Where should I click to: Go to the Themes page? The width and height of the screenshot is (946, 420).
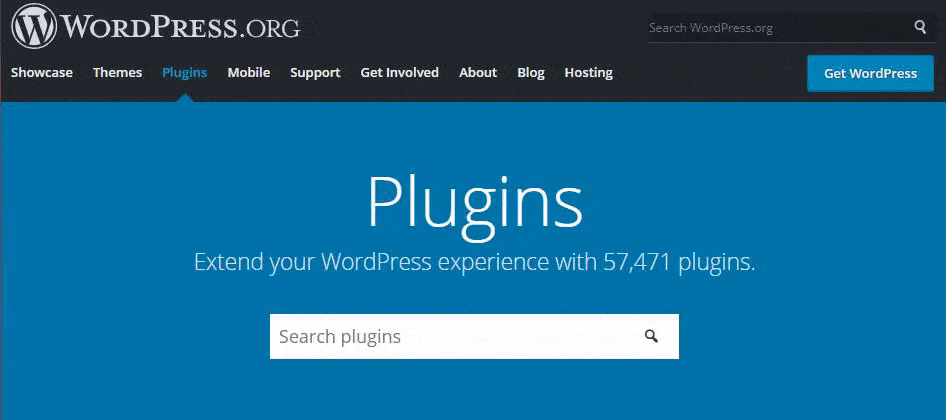[x=118, y=73]
